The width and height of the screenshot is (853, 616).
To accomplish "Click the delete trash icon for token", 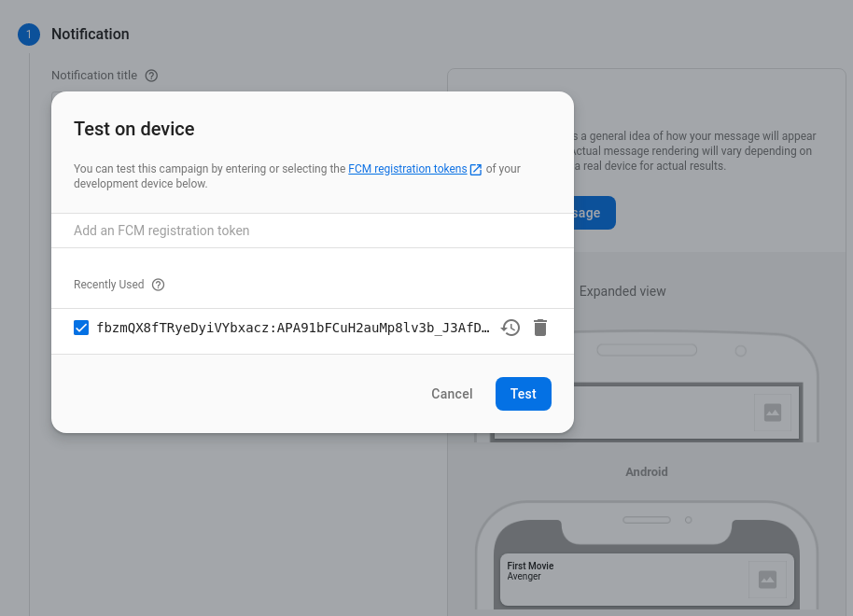I will pyautogui.click(x=540, y=328).
